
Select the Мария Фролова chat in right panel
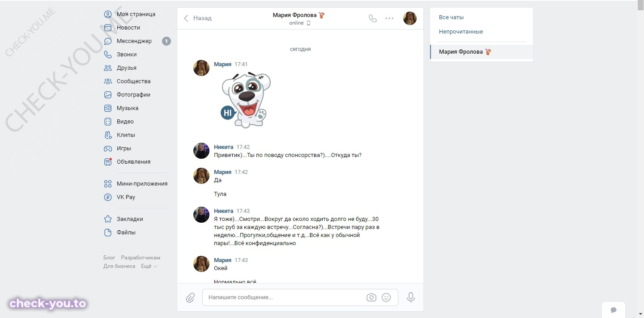(482, 52)
